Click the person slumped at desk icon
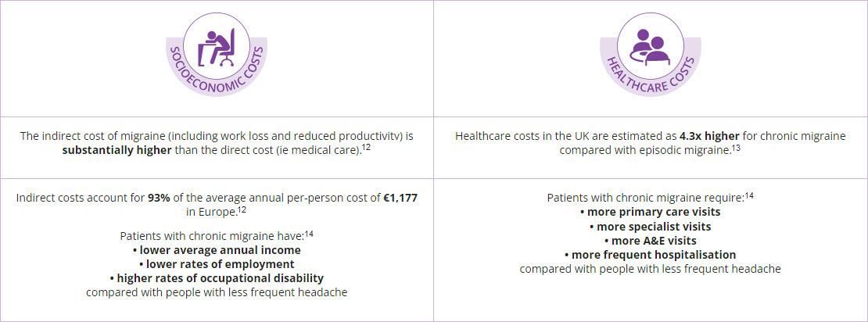 (x=217, y=45)
